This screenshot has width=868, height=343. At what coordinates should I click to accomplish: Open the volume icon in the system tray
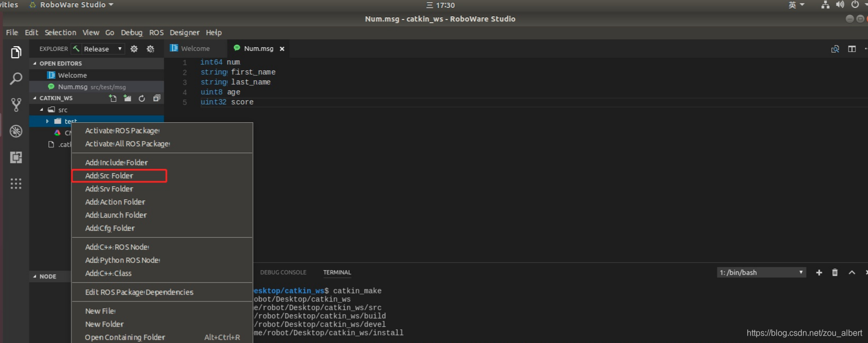click(840, 5)
